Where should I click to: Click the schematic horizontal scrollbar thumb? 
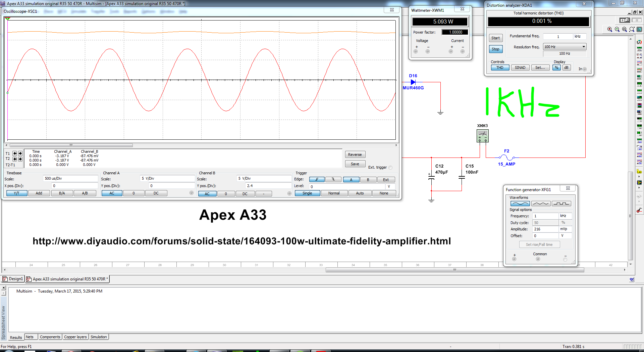pos(455,270)
